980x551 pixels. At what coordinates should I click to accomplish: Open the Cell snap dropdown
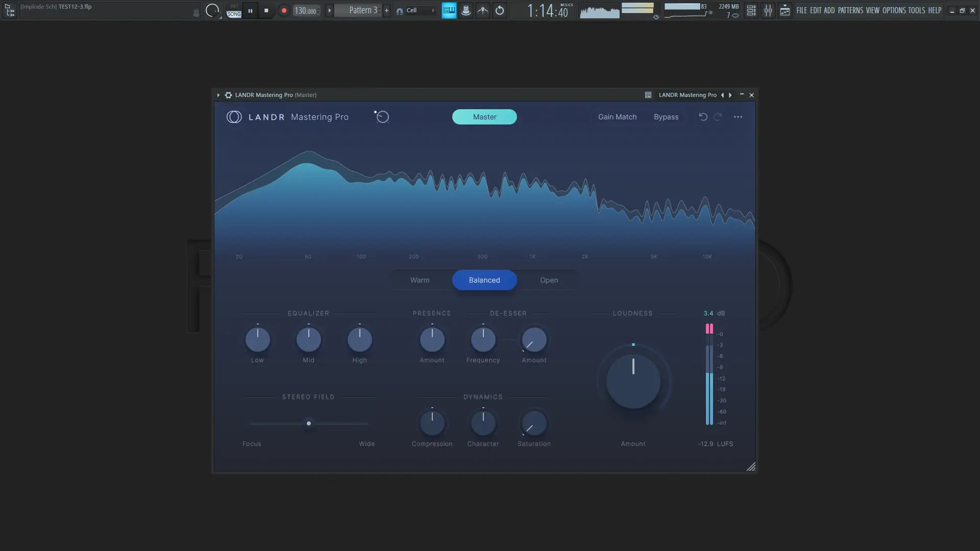pos(416,10)
